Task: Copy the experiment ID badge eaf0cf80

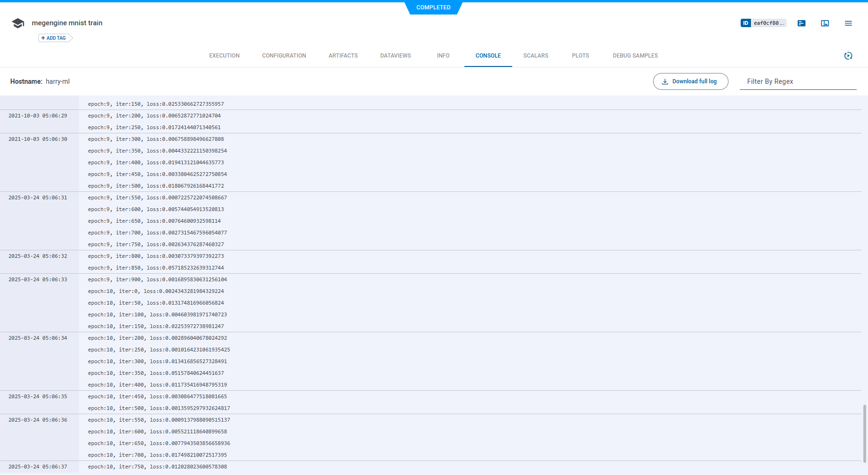Action: [x=763, y=23]
